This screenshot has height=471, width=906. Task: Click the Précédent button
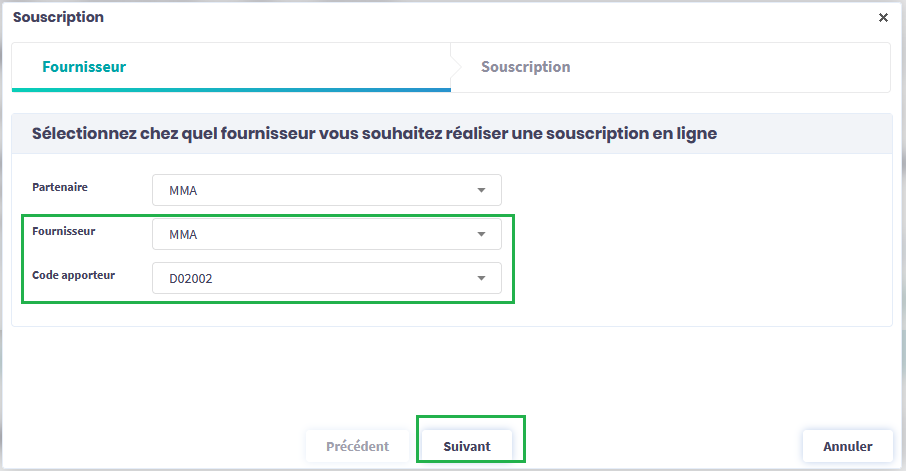[358, 446]
